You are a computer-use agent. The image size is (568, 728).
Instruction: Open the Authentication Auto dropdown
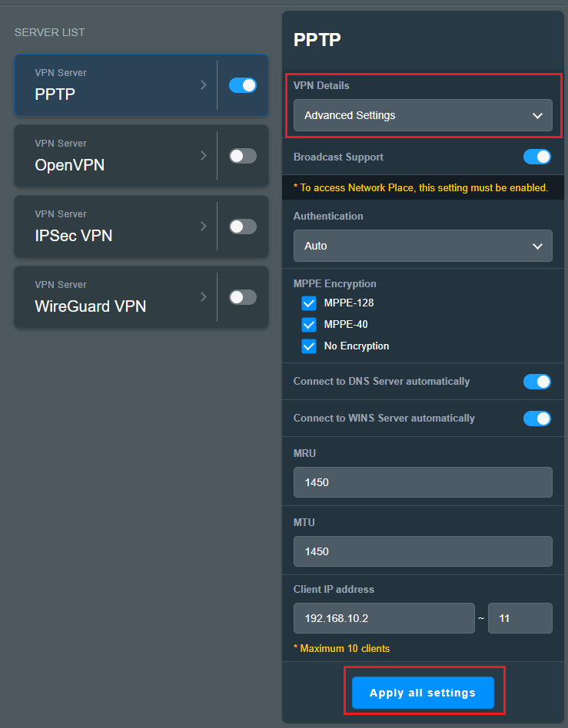pos(423,246)
